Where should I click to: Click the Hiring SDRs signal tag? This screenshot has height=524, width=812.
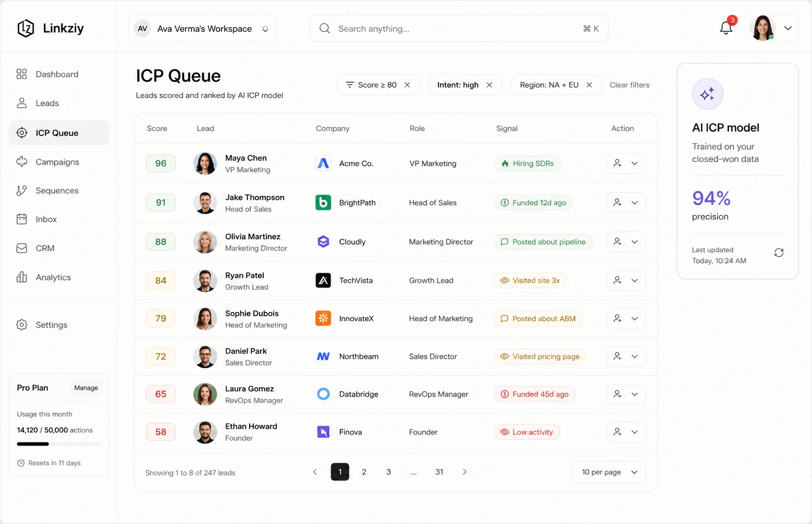(x=527, y=163)
